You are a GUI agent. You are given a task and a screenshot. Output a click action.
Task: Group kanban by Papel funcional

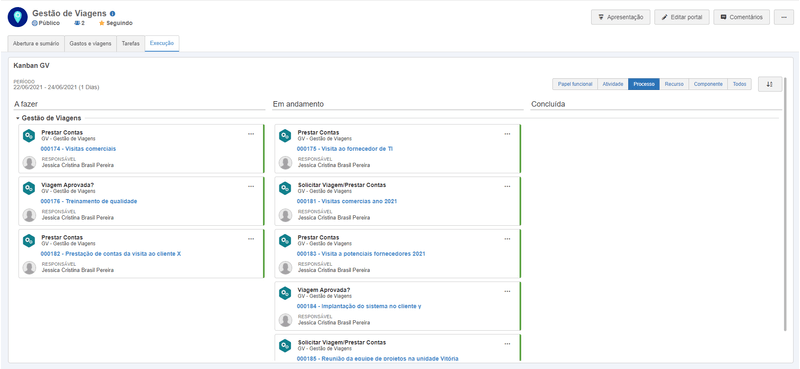click(575, 84)
